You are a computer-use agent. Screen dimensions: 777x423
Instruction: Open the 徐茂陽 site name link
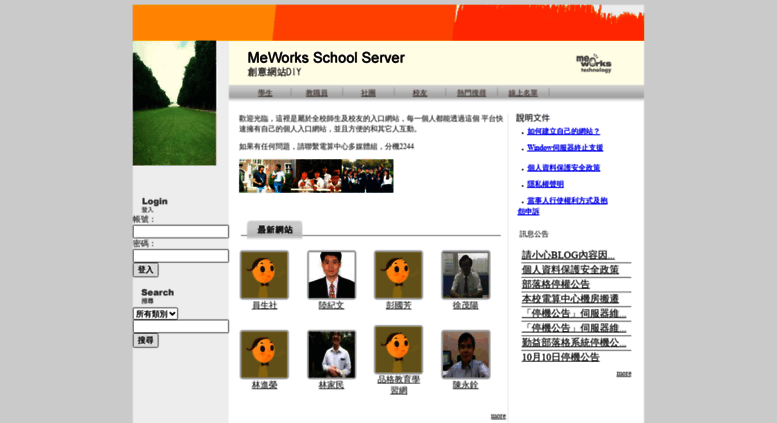(466, 306)
